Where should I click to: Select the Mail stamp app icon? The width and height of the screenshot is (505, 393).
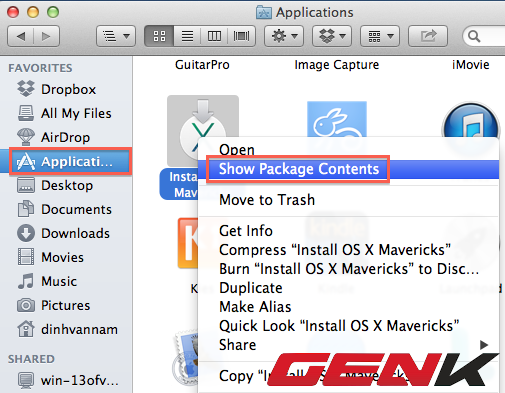point(185,358)
